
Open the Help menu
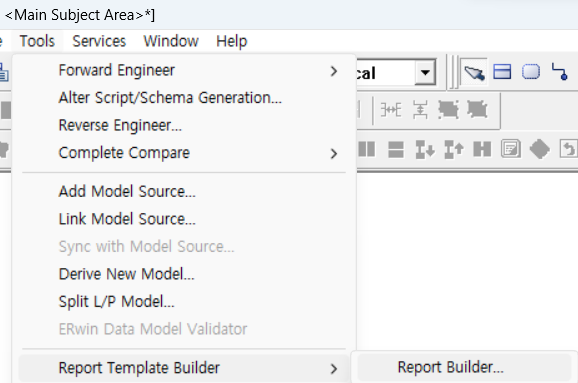click(x=231, y=41)
